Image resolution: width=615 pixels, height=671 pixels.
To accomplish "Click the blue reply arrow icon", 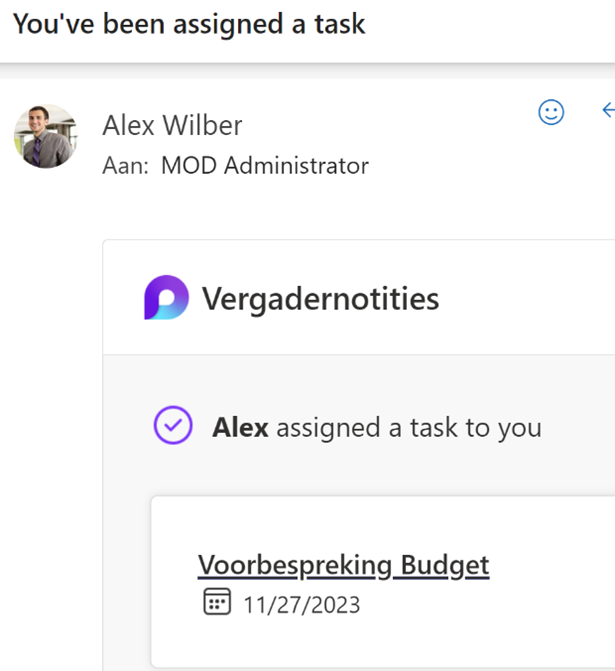I will [x=609, y=110].
